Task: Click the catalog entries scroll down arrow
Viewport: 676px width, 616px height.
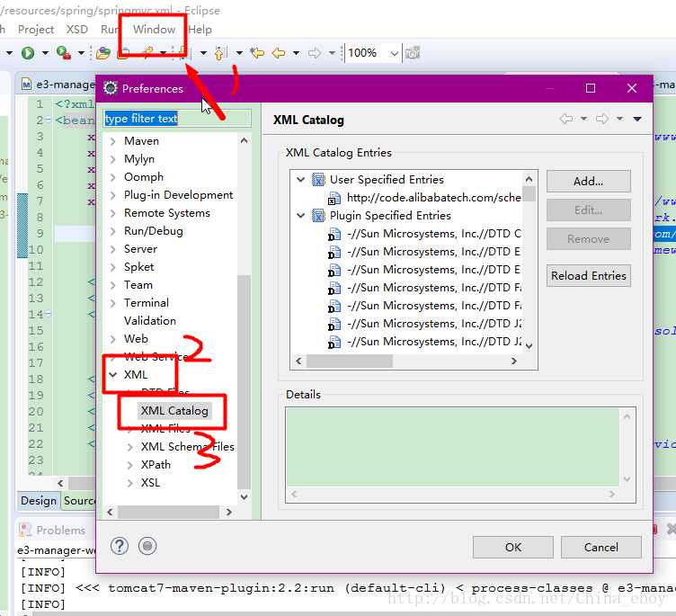Action: pos(529,345)
